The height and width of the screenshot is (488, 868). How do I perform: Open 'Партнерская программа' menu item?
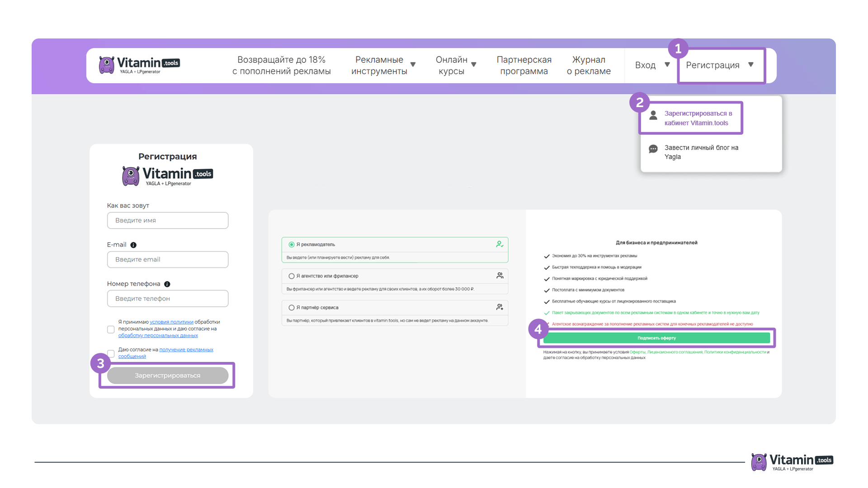[524, 65]
